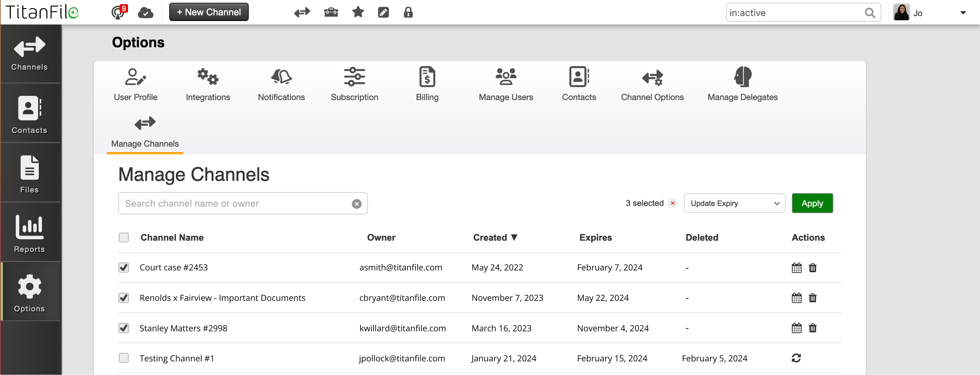Delete Stanley Matters #2998 with the trash icon

[x=812, y=328]
